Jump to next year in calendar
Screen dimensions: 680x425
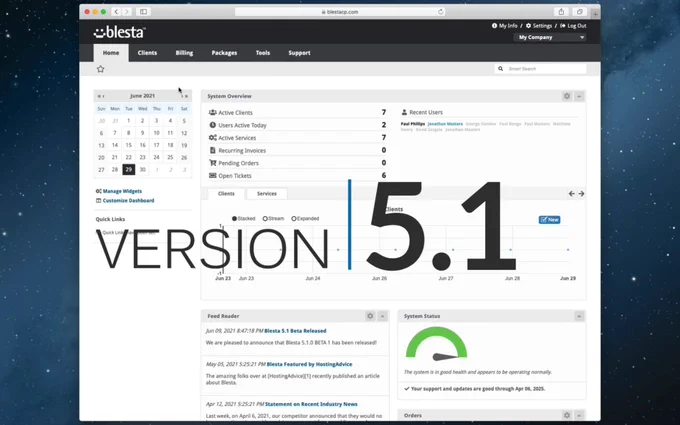click(x=186, y=96)
